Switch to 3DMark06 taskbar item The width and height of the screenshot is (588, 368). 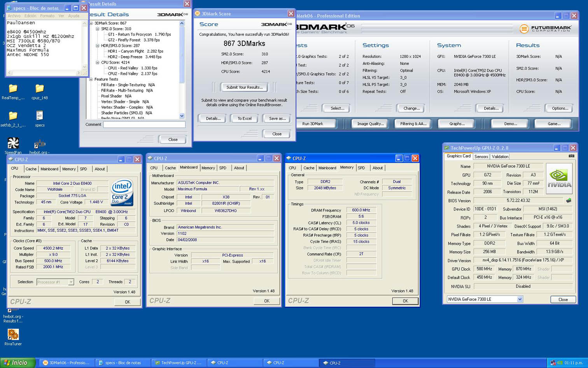[x=66, y=363]
